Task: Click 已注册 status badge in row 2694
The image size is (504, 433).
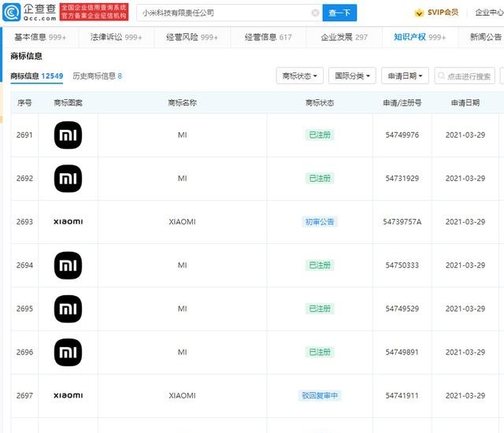Action: coord(320,265)
